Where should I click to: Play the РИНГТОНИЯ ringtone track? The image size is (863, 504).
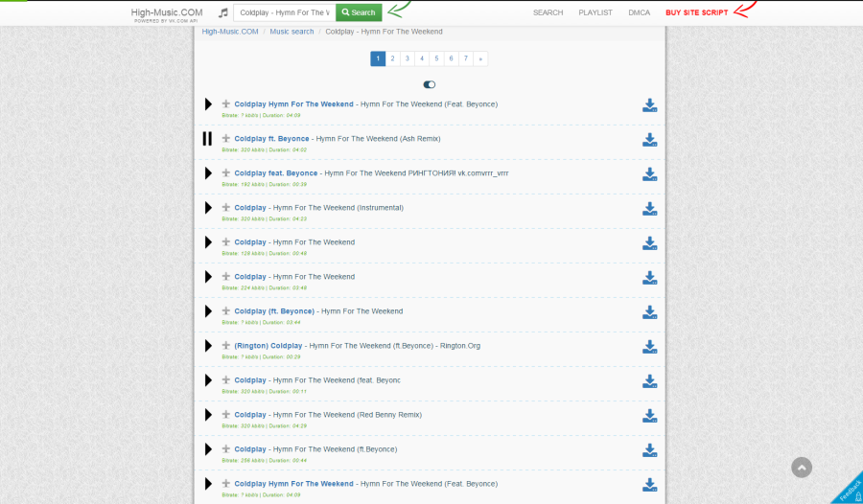208,173
